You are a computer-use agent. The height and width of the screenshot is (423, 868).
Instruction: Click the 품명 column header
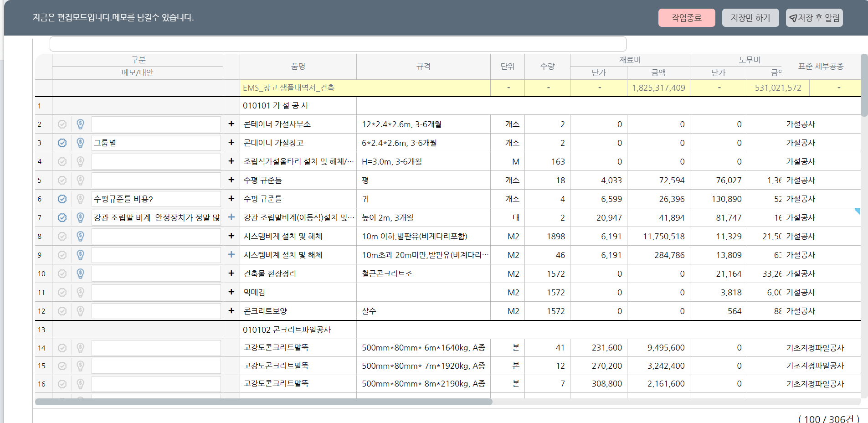[x=298, y=67]
